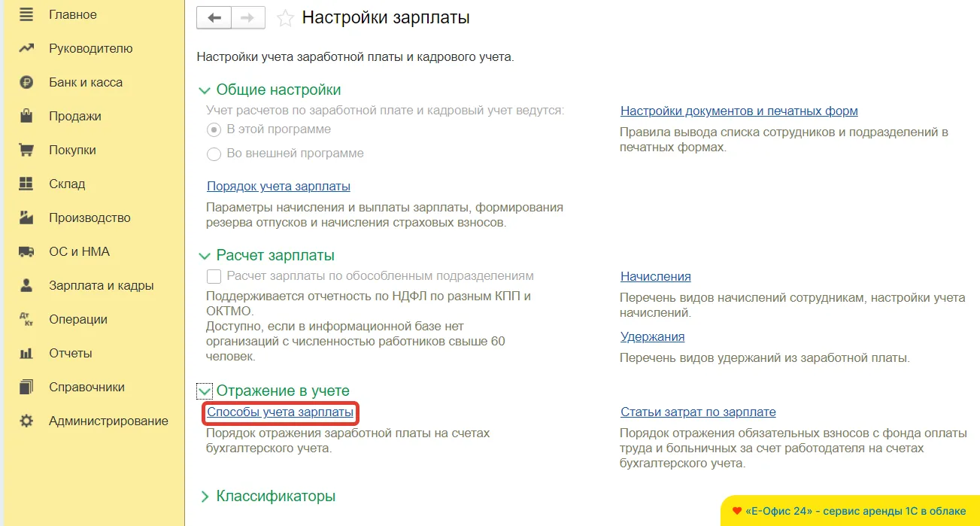Image resolution: width=980 pixels, height=526 pixels.
Task: Go back with the left arrow button
Action: click(214, 18)
